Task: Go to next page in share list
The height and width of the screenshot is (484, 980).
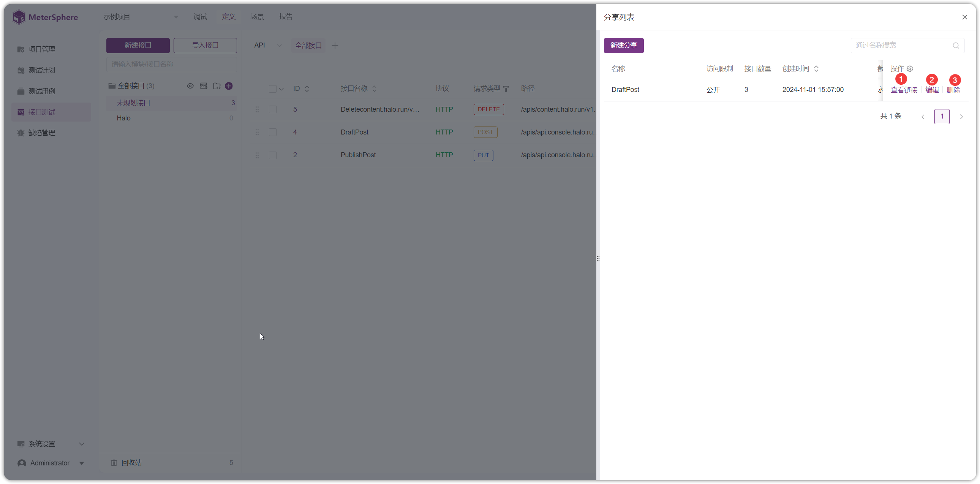Action: [x=961, y=117]
